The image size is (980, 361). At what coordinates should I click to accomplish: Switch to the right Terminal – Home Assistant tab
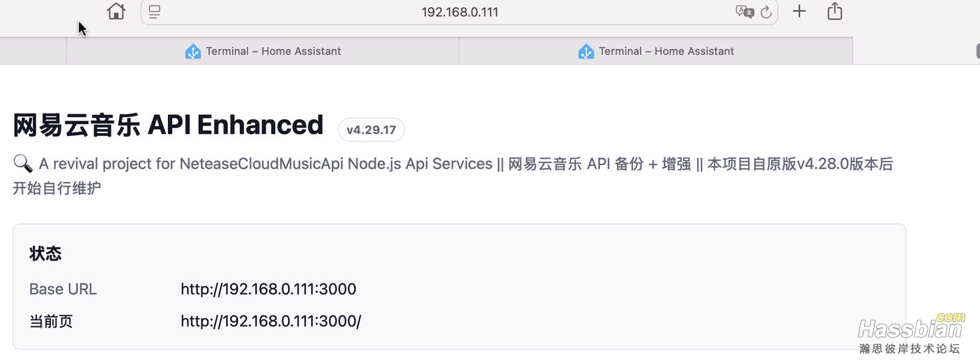[x=666, y=52]
